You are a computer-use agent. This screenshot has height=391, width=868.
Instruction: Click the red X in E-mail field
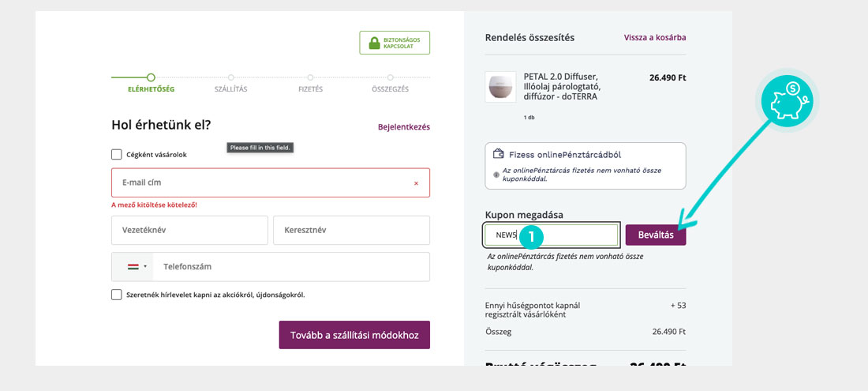[x=416, y=183]
